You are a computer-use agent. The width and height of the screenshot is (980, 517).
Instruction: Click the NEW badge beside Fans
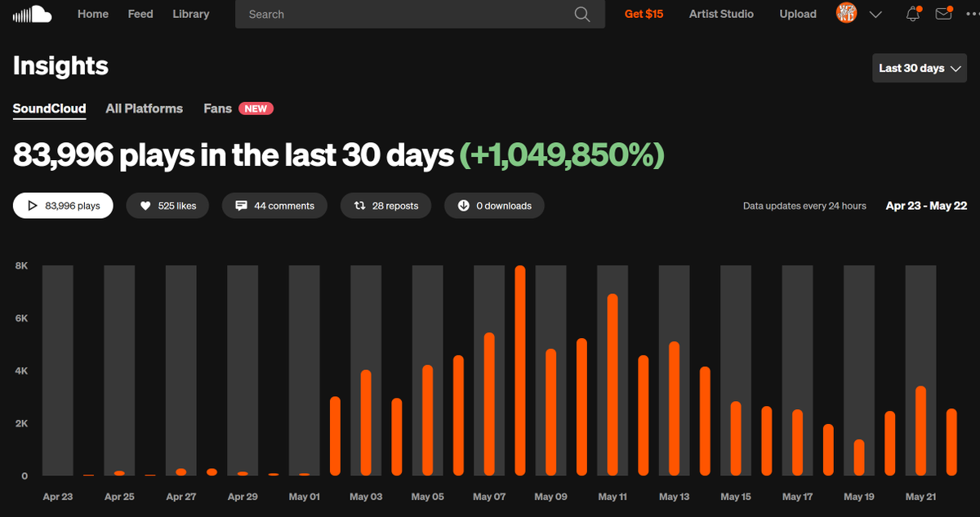coord(256,109)
